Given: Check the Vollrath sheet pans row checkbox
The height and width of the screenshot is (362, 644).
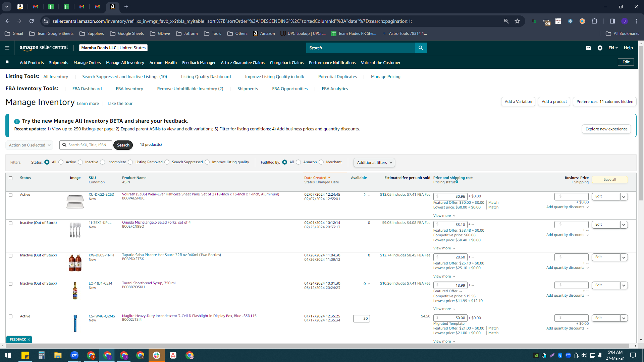Looking at the screenshot, I should point(10,195).
